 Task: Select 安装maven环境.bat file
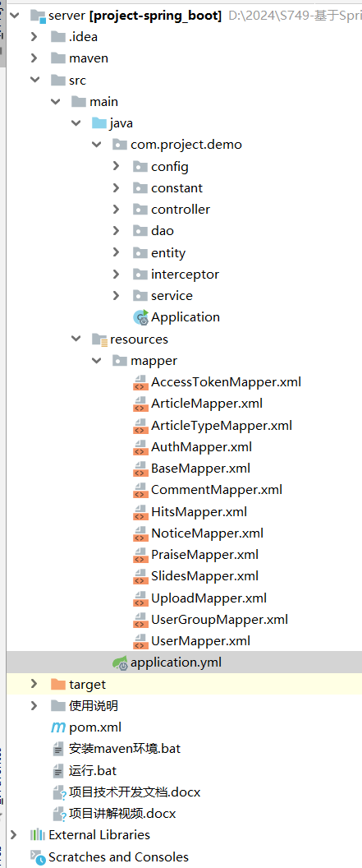click(x=125, y=749)
